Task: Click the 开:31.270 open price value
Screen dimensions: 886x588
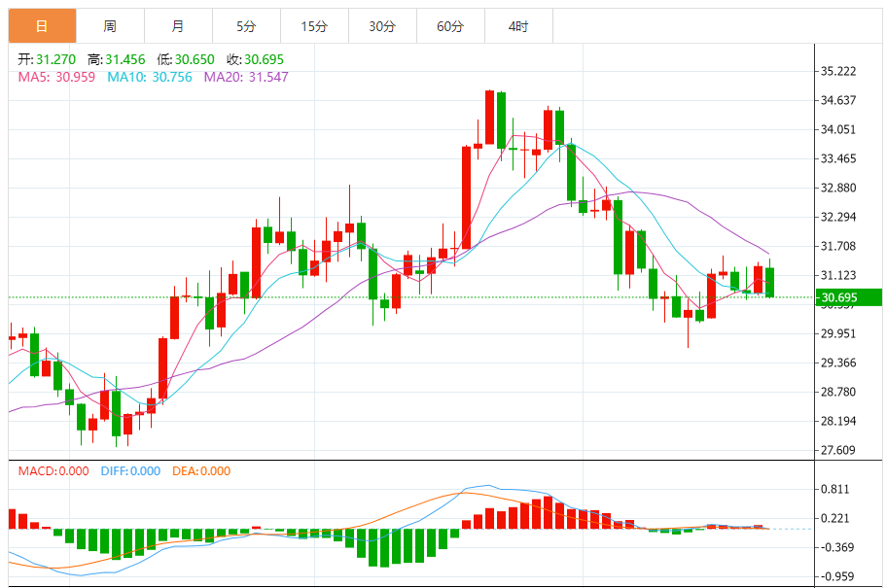Action: (x=47, y=59)
